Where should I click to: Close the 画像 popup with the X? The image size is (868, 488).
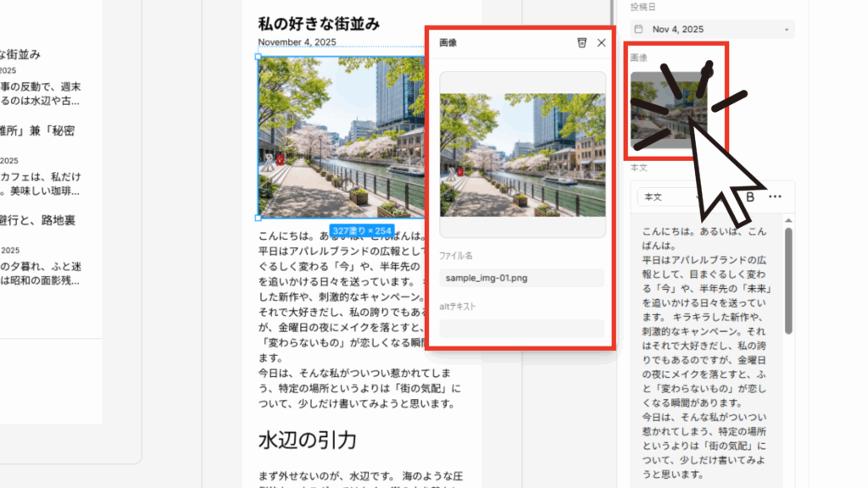coord(602,42)
